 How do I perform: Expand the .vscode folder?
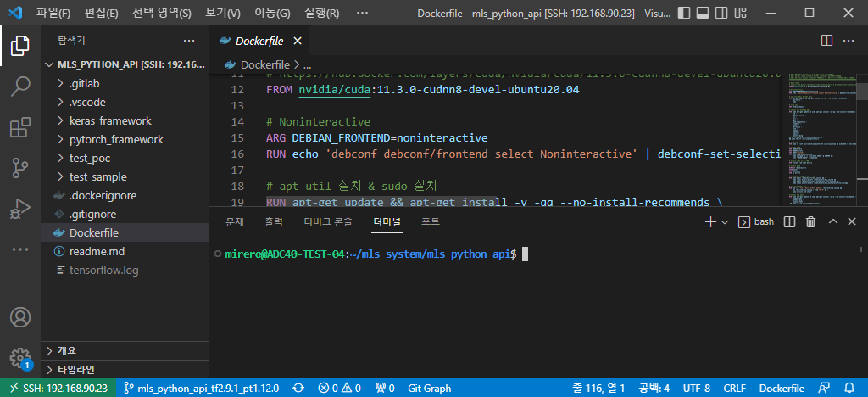(x=125, y=103)
